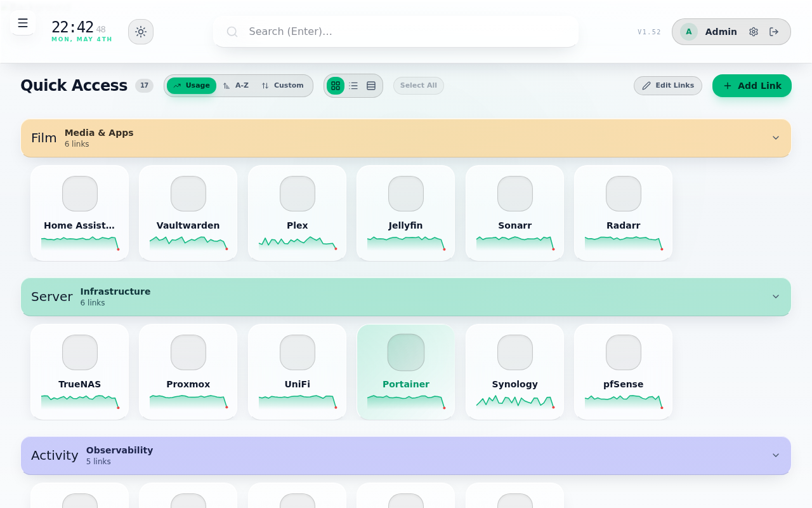Open the Radarr icon
Image resolution: width=812 pixels, height=508 pixels.
pos(624,194)
